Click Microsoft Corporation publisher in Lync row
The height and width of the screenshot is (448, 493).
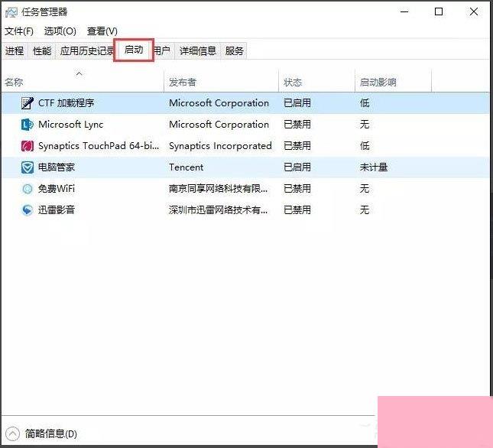pyautogui.click(x=219, y=125)
